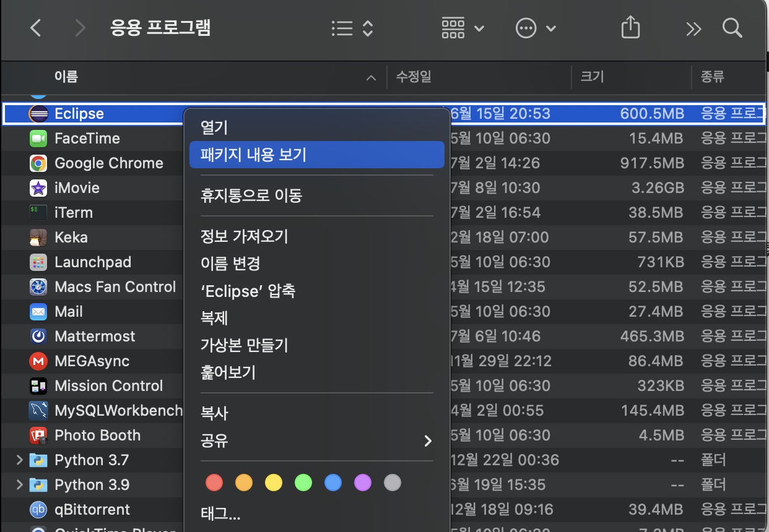Click the FaceTime app icon
This screenshot has height=532, width=769.
pos(38,139)
